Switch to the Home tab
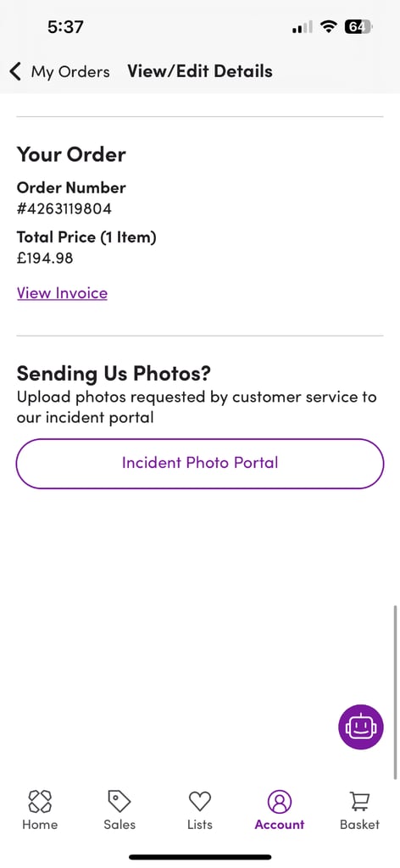This screenshot has width=400, height=868. tap(40, 810)
